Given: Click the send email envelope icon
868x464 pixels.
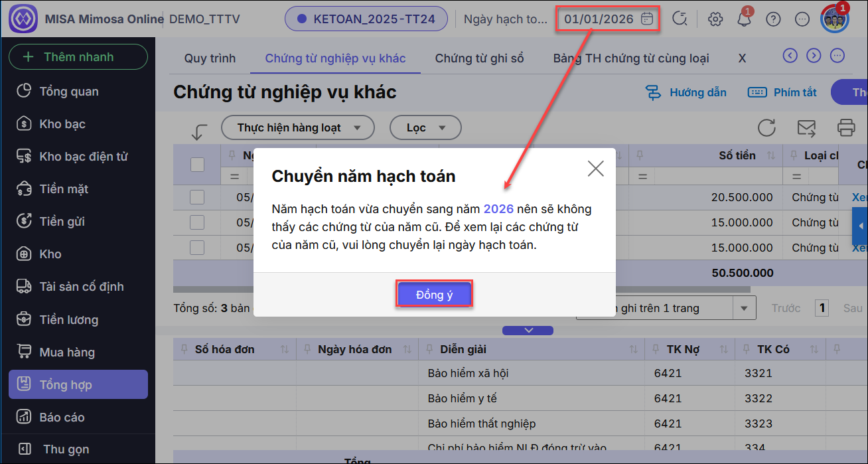Looking at the screenshot, I should pyautogui.click(x=806, y=127).
